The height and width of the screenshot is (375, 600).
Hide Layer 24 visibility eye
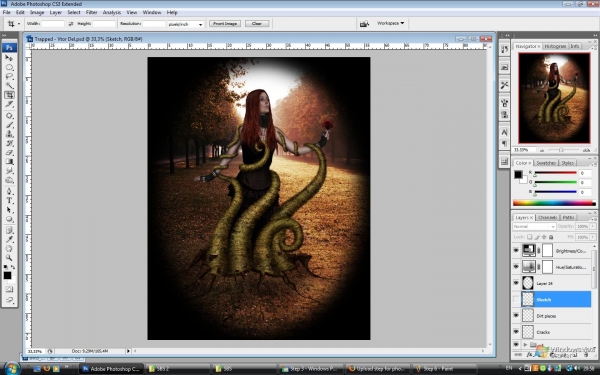coord(516,283)
